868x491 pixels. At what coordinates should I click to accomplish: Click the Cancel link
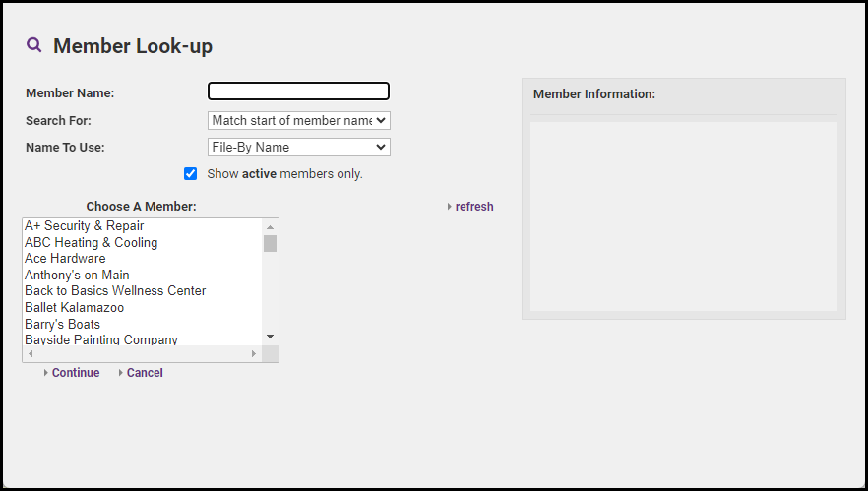pyautogui.click(x=145, y=373)
